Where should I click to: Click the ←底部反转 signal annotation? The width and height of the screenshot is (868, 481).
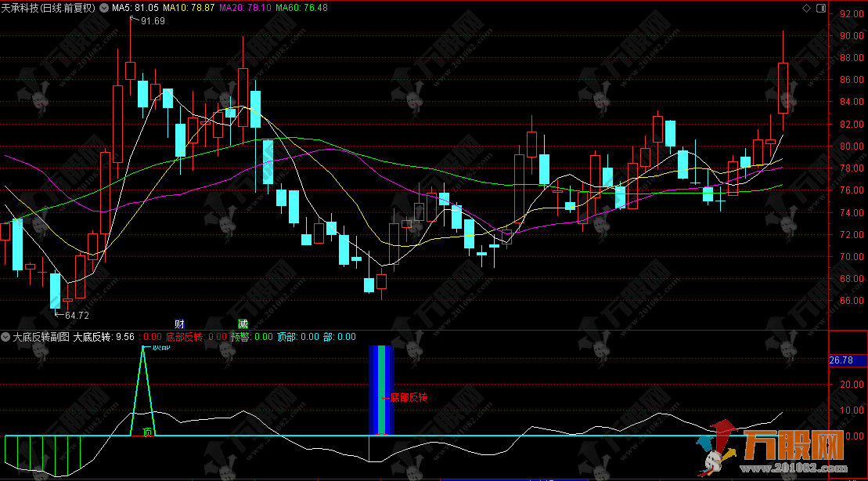click(x=405, y=397)
